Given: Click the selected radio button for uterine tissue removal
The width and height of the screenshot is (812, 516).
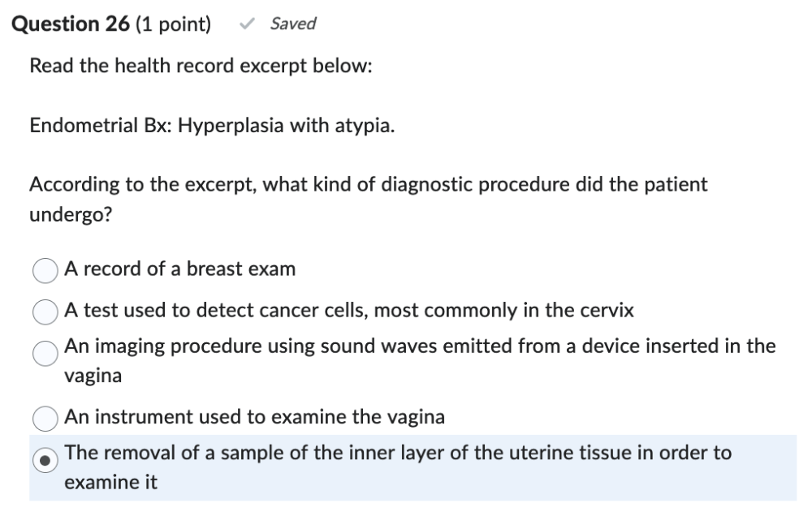Looking at the screenshot, I should pos(45,458).
